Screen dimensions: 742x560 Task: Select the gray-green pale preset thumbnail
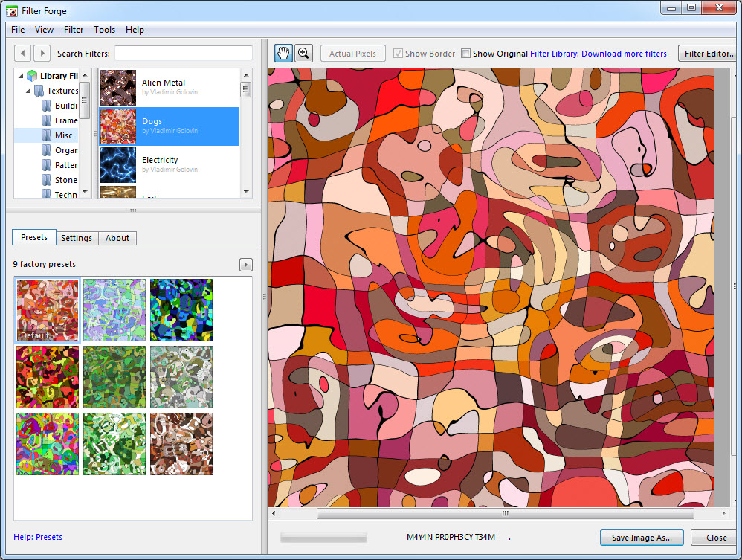coord(181,377)
